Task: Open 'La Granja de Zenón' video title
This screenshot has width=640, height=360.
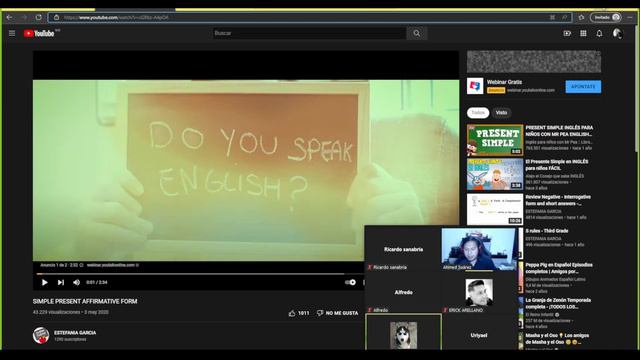Action: [558, 303]
